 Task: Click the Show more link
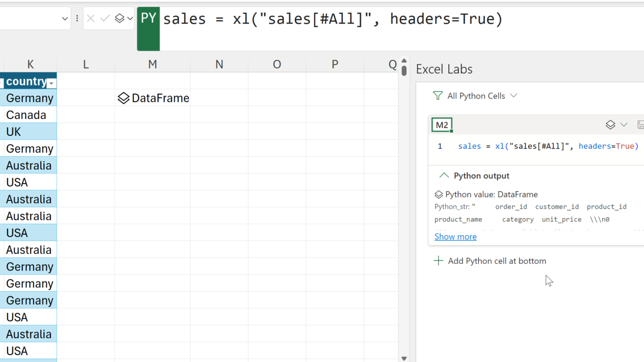pyautogui.click(x=455, y=236)
